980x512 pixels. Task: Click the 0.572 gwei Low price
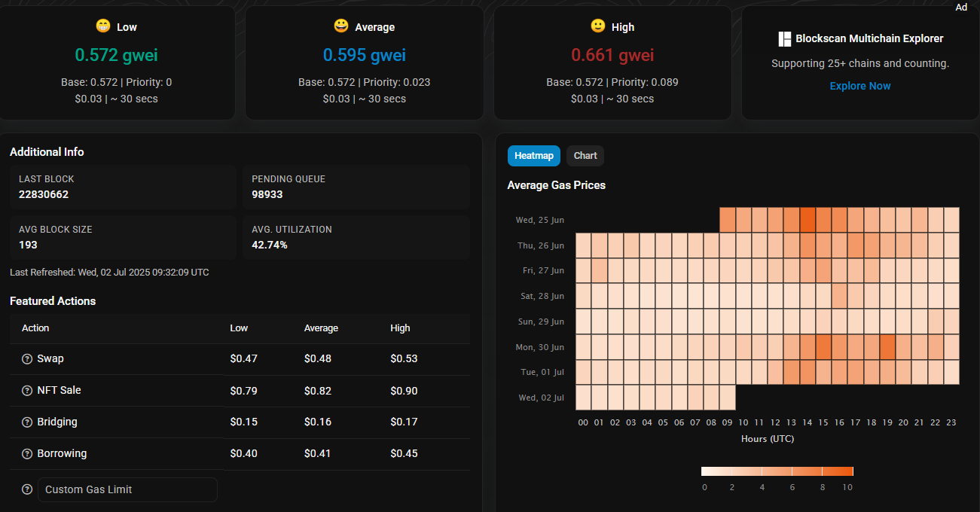click(x=117, y=55)
